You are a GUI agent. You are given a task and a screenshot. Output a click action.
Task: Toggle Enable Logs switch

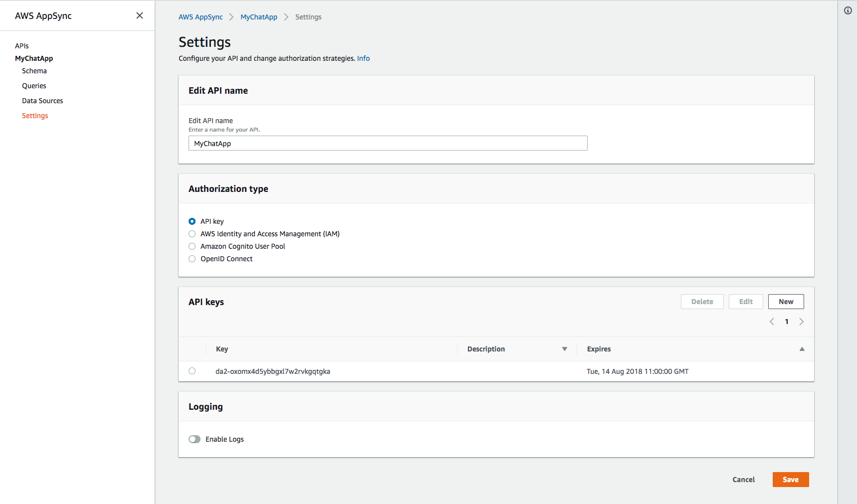(x=195, y=439)
